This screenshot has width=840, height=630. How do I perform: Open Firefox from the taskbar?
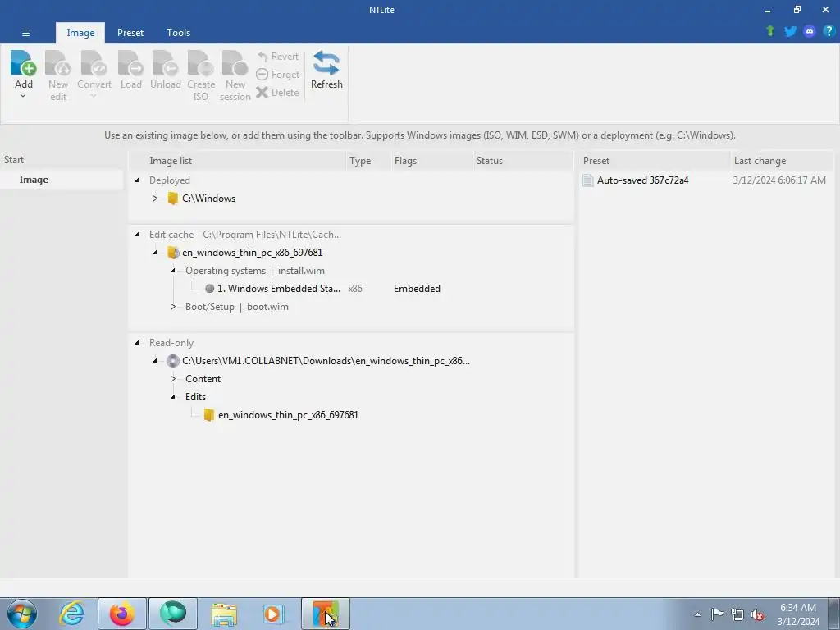(x=122, y=614)
